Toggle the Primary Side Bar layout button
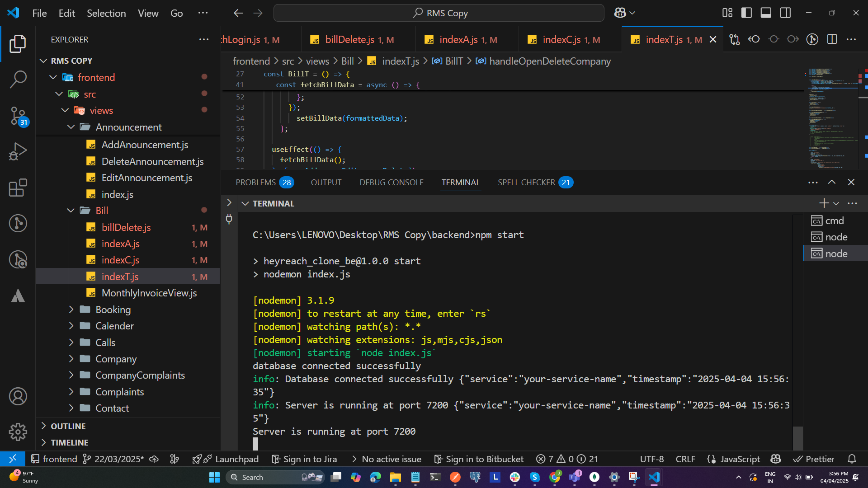The width and height of the screenshot is (868, 488). (x=746, y=13)
